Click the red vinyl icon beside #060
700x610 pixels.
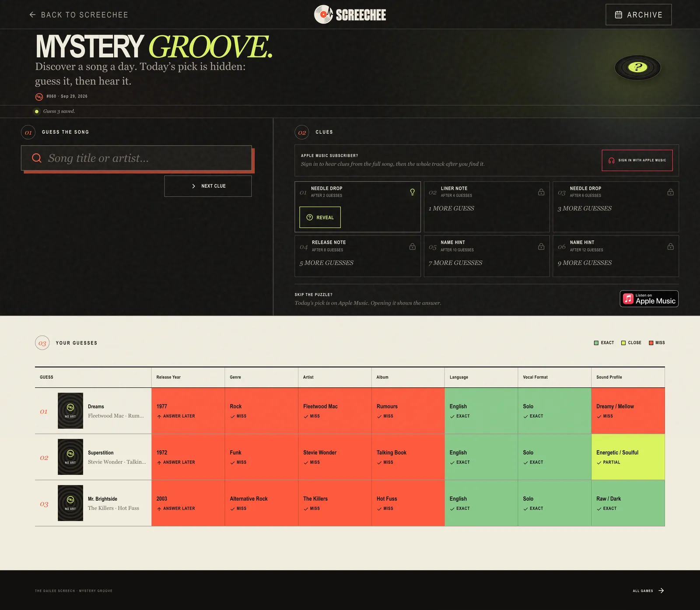click(x=39, y=97)
